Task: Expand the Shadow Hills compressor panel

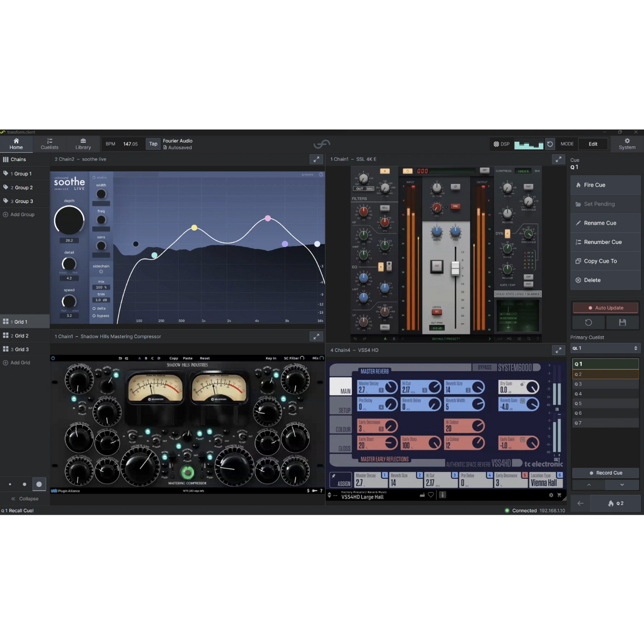Action: coord(316,336)
